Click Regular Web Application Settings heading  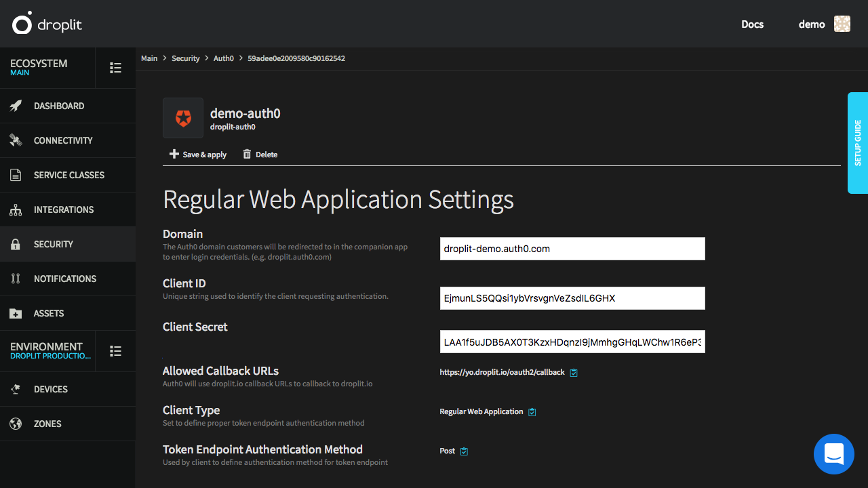[x=338, y=200]
